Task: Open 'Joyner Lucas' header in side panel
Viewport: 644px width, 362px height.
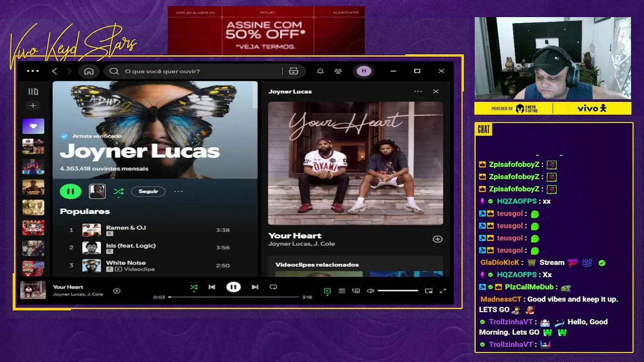Action: point(290,92)
